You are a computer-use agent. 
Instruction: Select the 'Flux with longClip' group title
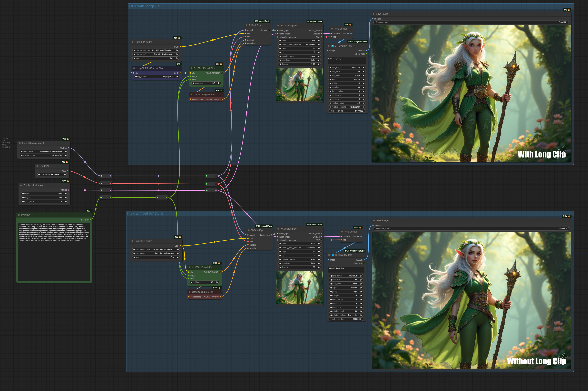pyautogui.click(x=144, y=6)
